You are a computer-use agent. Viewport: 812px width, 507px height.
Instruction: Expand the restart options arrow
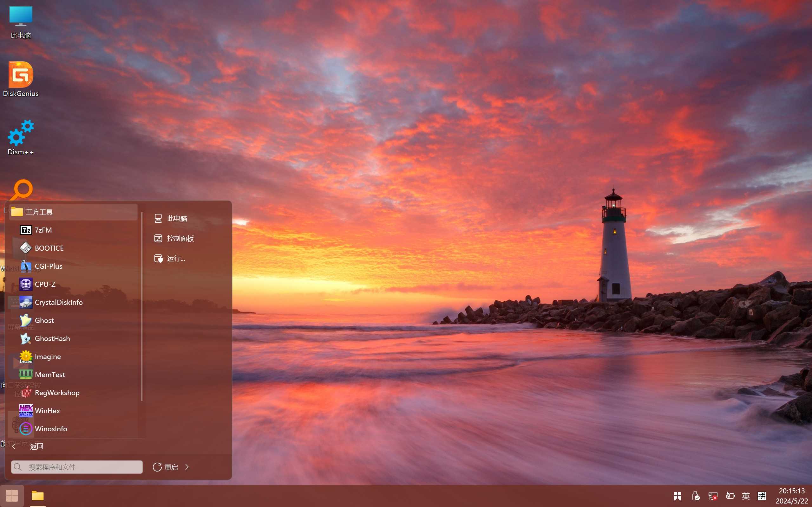187,467
